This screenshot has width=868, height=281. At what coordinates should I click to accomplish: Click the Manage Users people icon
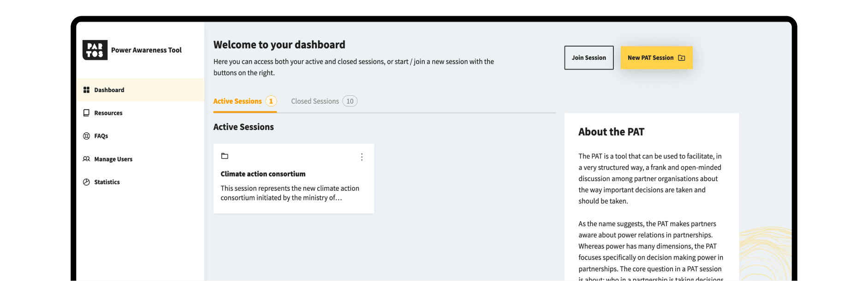86,159
